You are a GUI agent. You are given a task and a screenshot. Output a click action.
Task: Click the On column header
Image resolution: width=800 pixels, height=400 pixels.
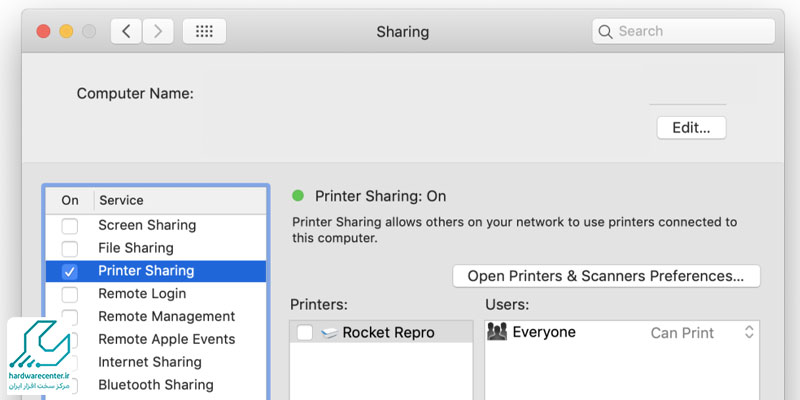click(x=70, y=201)
